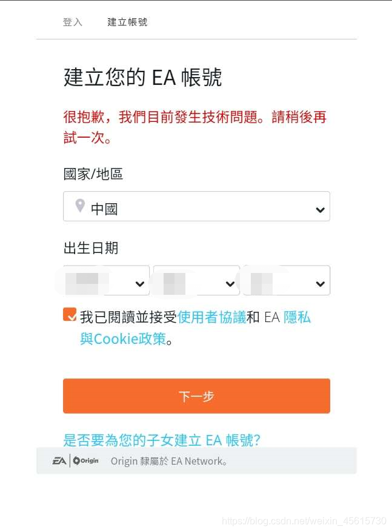The height and width of the screenshot is (532, 392).
Task: Click the chevron on last birth date selector
Action: tap(320, 281)
